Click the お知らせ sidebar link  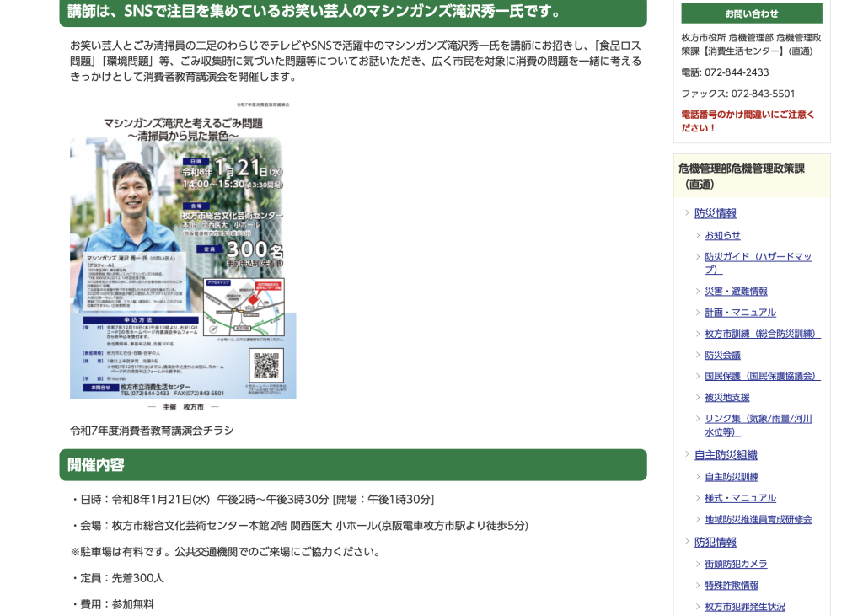click(722, 235)
